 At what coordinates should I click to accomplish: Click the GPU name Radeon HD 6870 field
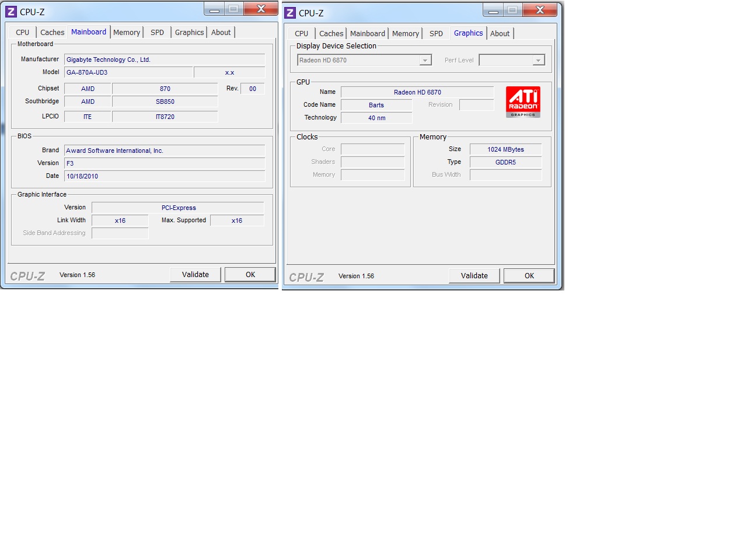[x=417, y=92]
